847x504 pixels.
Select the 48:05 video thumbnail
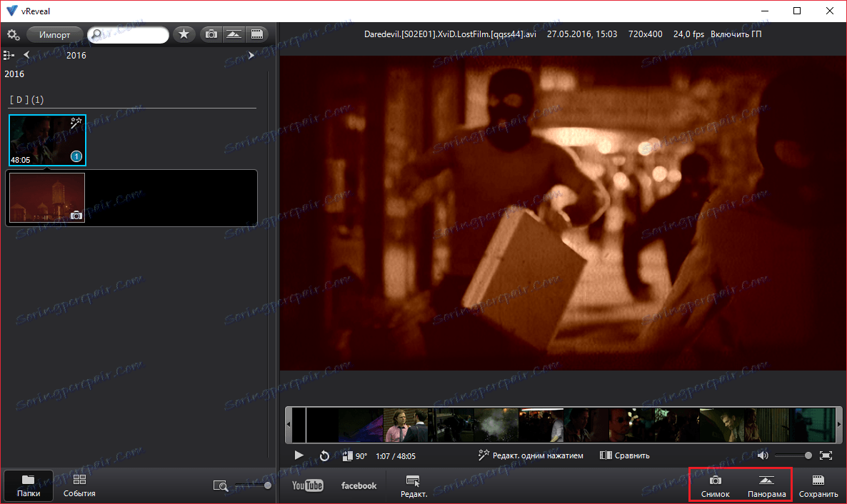point(48,140)
